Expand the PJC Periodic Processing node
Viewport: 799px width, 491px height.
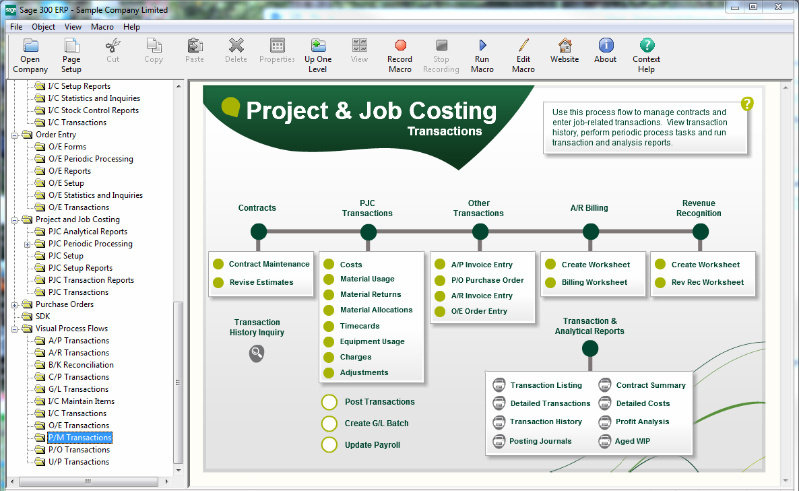[28, 244]
